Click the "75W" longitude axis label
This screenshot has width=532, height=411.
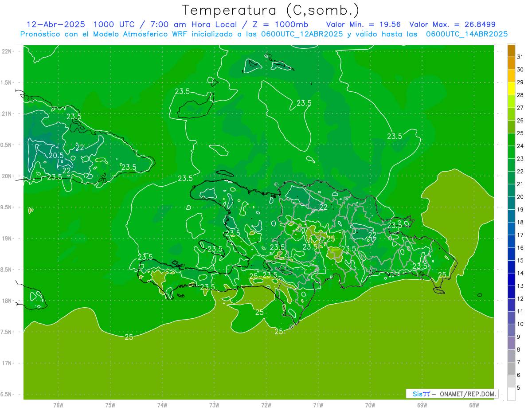pyautogui.click(x=110, y=405)
